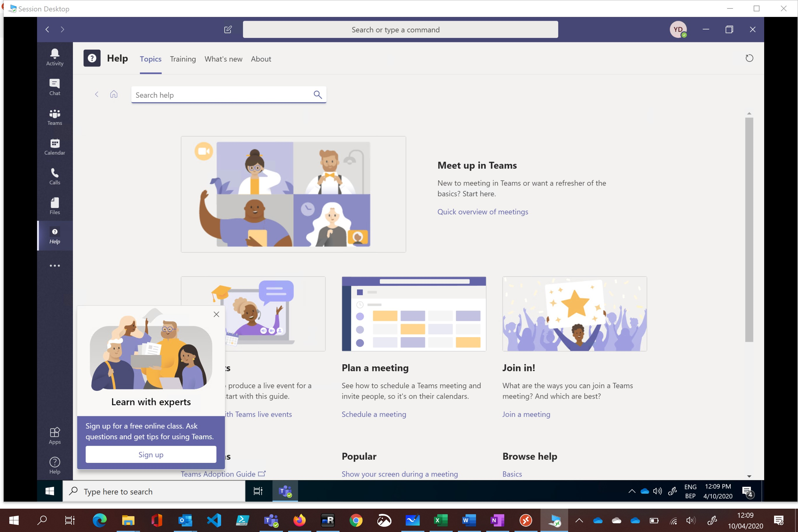Start a new chat with compose icon
Image resolution: width=798 pixels, height=532 pixels.
click(228, 29)
